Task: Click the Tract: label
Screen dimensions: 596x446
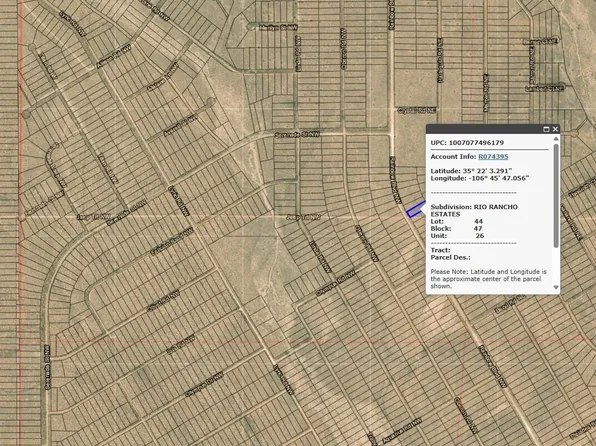Action: click(441, 250)
